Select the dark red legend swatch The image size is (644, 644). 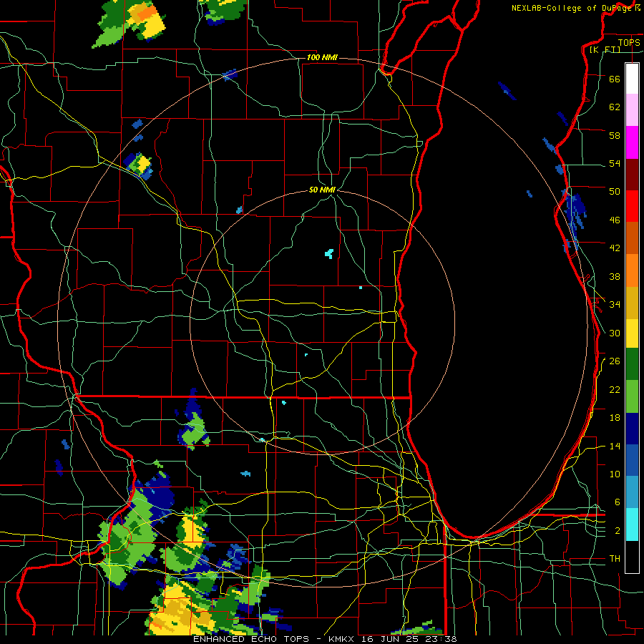coord(632,174)
